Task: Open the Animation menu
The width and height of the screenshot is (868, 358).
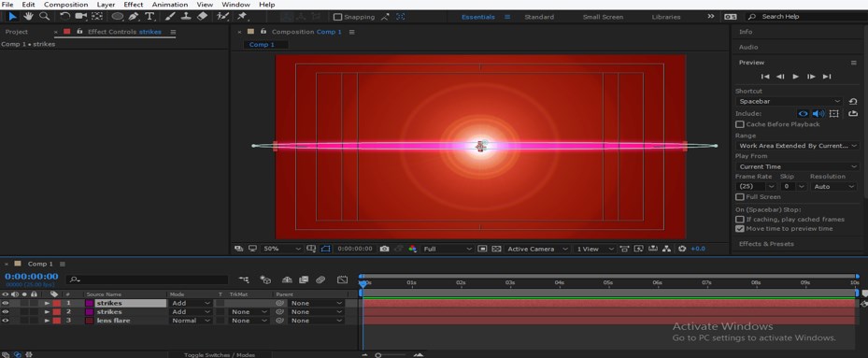Action: (x=170, y=5)
